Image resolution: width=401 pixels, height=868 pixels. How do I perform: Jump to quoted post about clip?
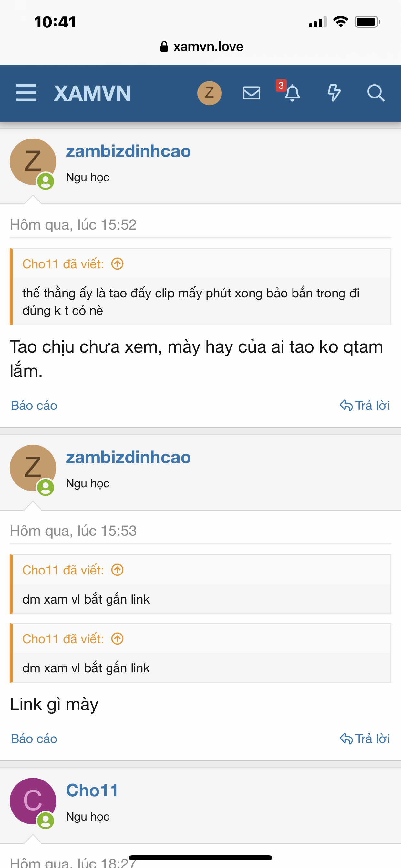coord(117,264)
